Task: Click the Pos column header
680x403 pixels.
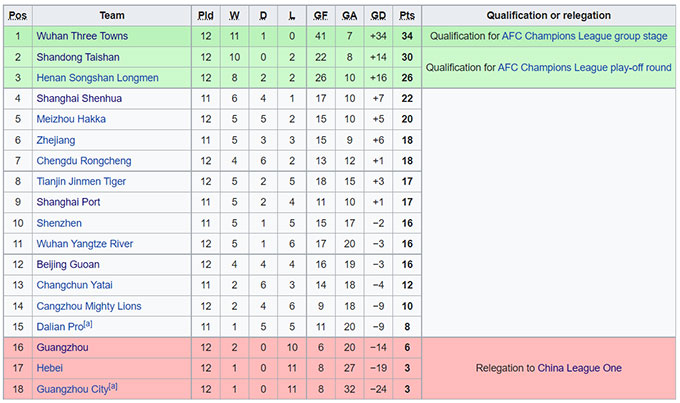Action: [x=18, y=16]
